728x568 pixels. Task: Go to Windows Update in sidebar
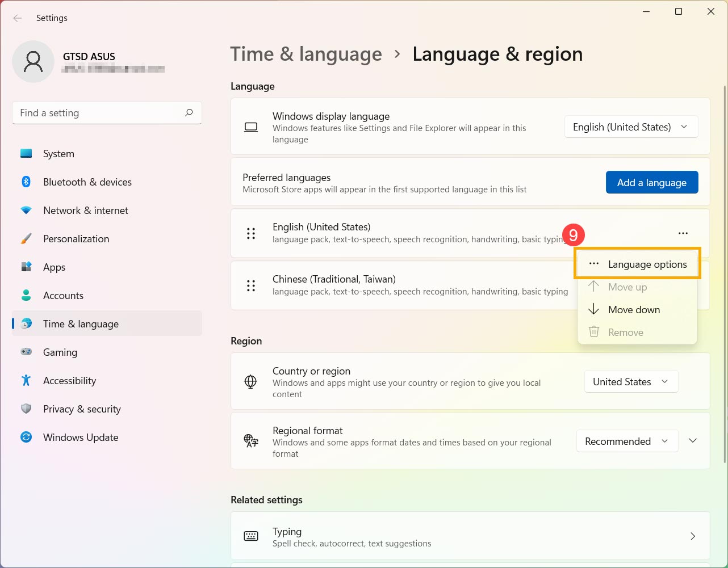107,437
